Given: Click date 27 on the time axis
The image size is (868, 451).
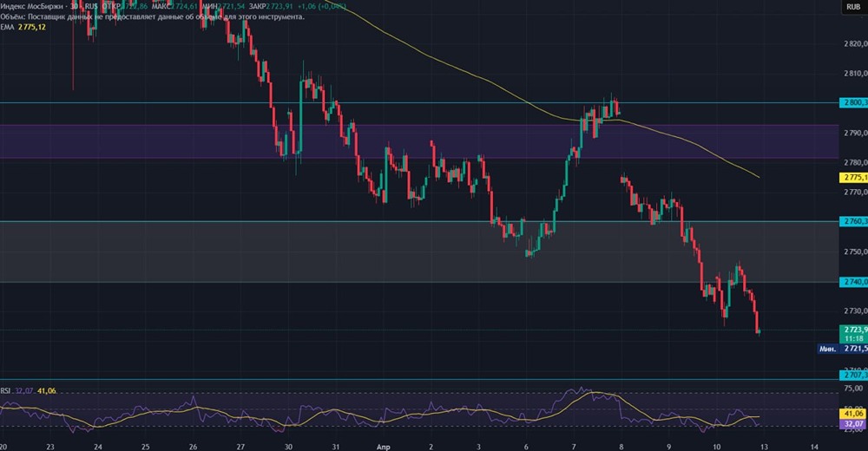Looking at the screenshot, I should coord(240,447).
